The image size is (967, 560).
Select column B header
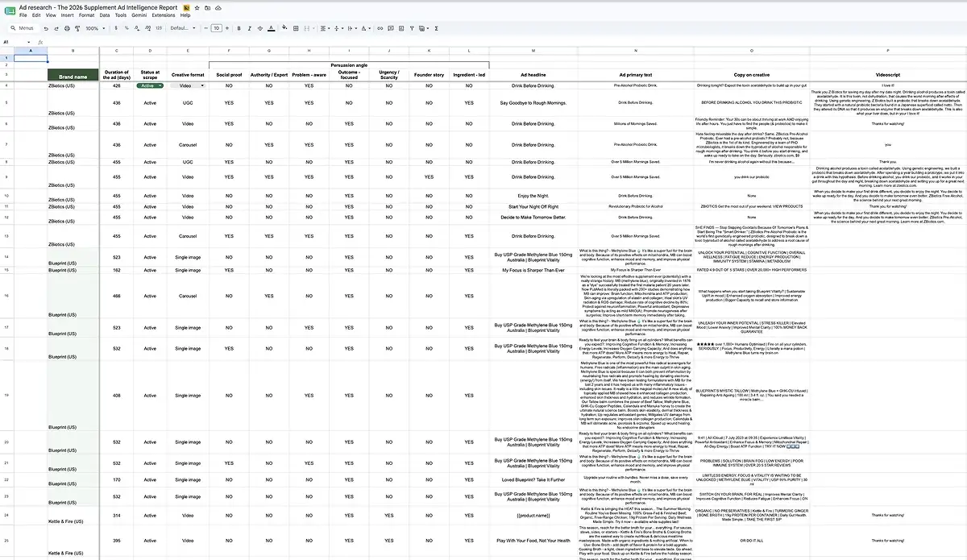click(73, 51)
